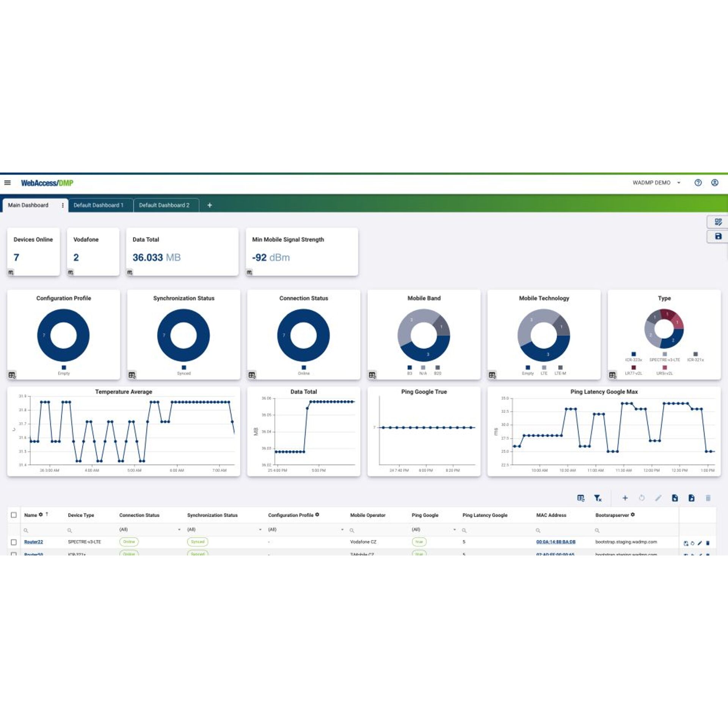This screenshot has width=728, height=728.
Task: Click the Router22 MAC address link
Action: click(555, 542)
